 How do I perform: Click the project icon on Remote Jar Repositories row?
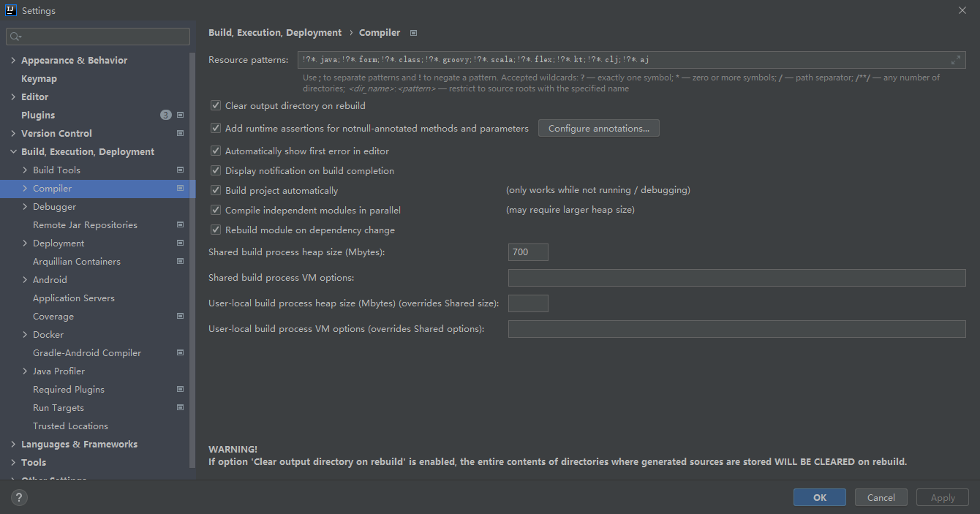(180, 225)
